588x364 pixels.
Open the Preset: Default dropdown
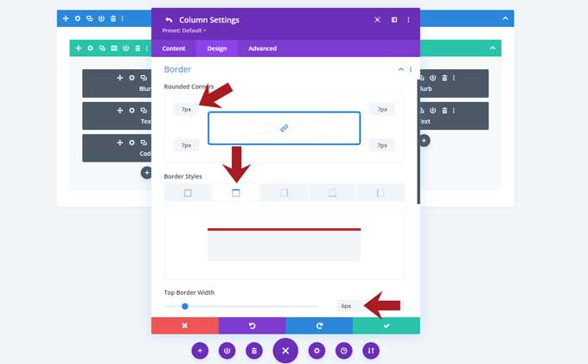pyautogui.click(x=183, y=30)
